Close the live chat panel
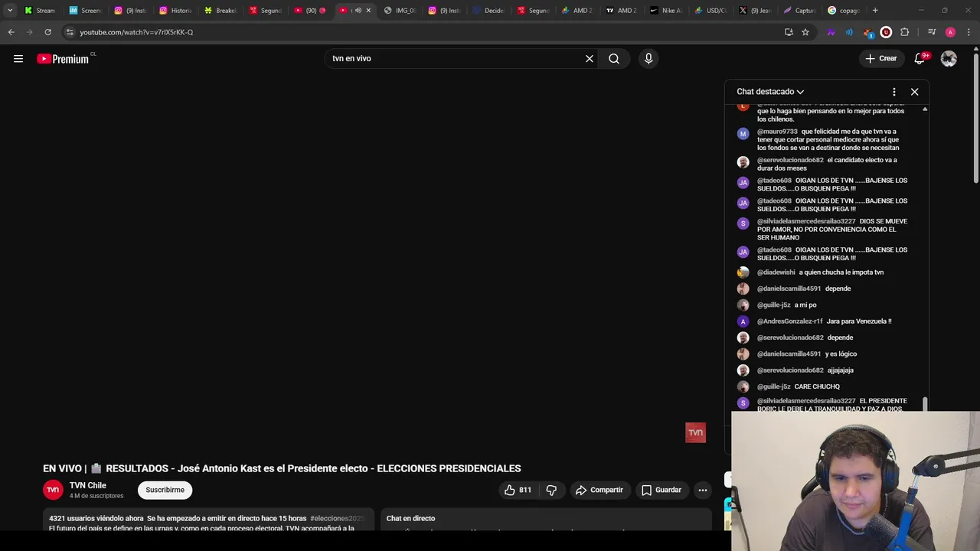Screen dimensions: 980x551 click(914, 92)
